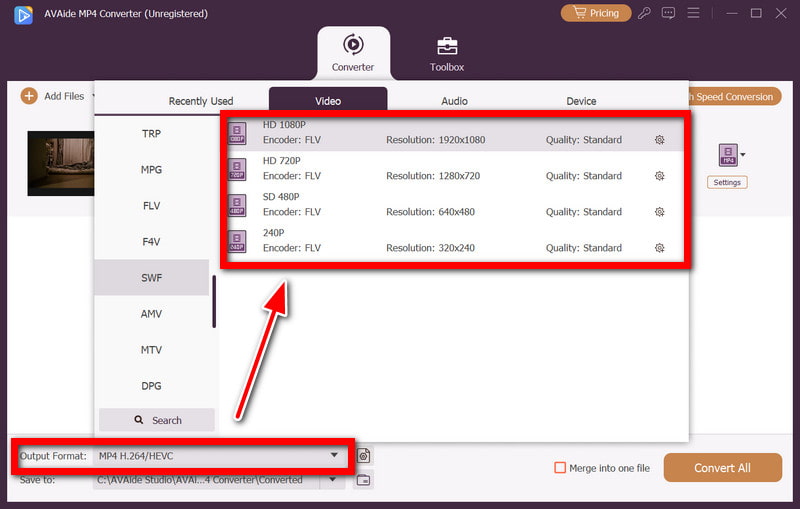Switch to the Device tab
Viewport: 800px width, 509px height.
(x=581, y=101)
